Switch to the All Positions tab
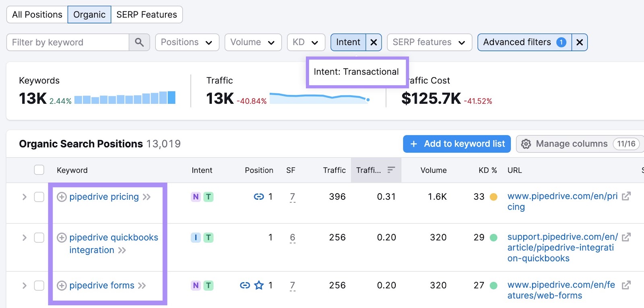 coord(37,14)
